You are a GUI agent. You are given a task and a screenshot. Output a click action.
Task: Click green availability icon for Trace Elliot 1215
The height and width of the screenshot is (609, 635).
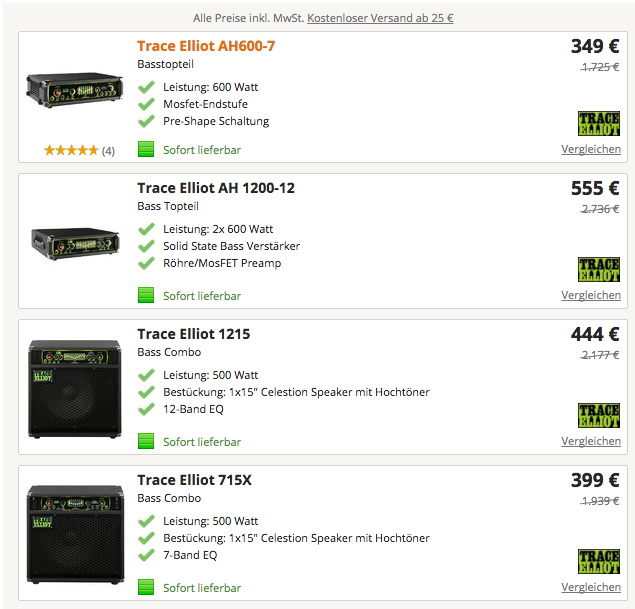pyautogui.click(x=146, y=442)
